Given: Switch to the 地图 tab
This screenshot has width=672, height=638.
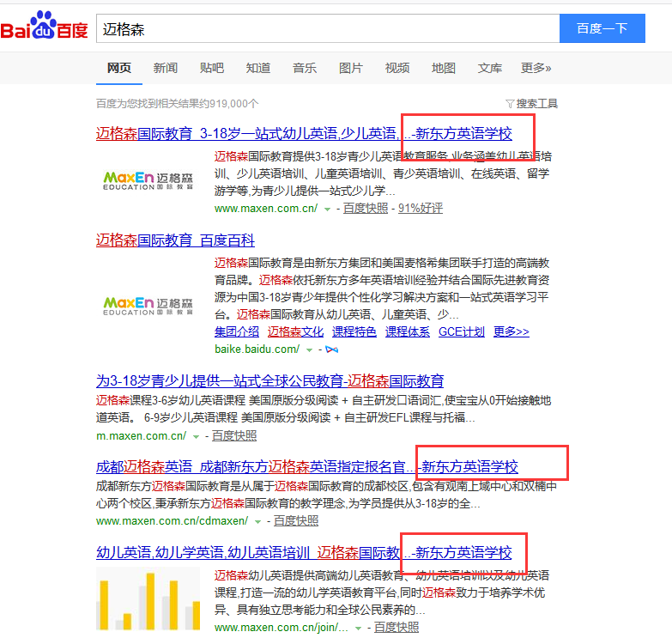Looking at the screenshot, I should pyautogui.click(x=443, y=68).
